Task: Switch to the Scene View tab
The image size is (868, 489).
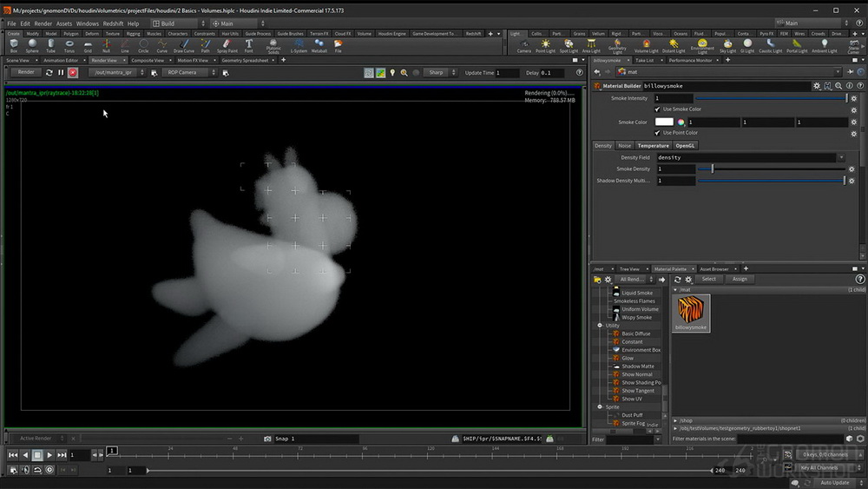Action: pyautogui.click(x=17, y=60)
